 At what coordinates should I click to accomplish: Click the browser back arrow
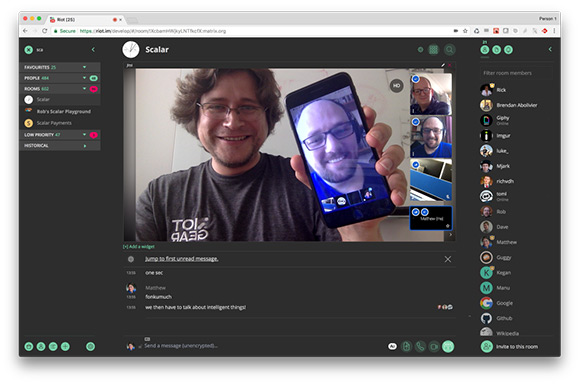(25, 31)
